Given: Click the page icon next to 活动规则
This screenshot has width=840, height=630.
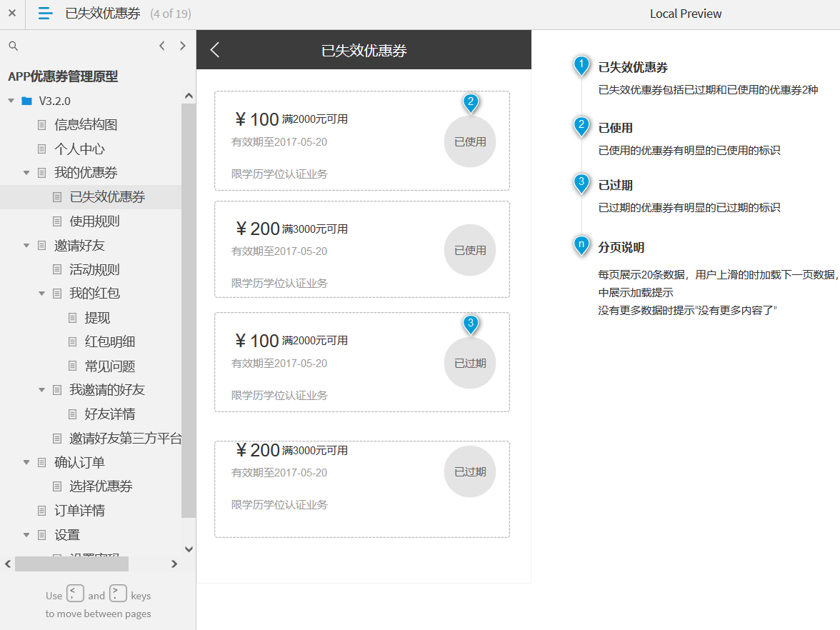Looking at the screenshot, I should click(57, 269).
